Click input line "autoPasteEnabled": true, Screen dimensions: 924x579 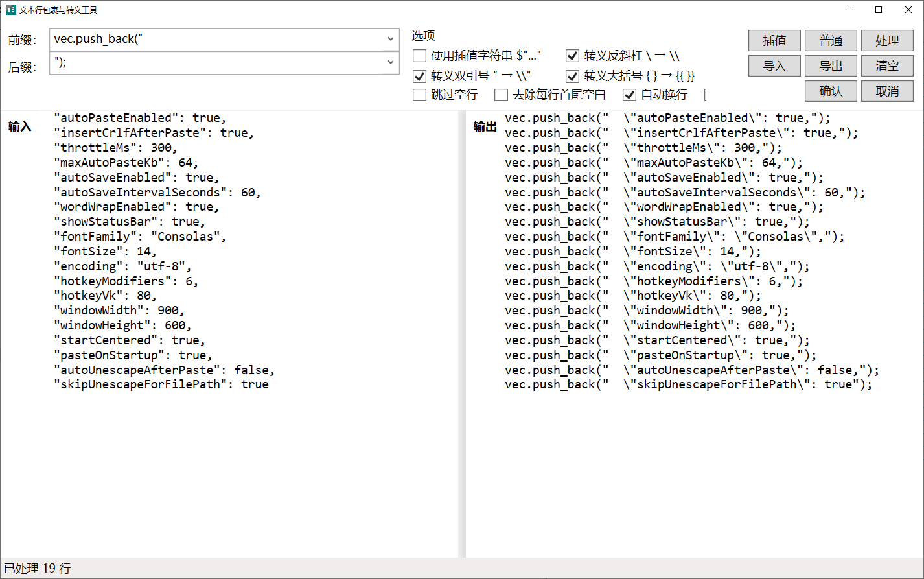coord(140,118)
